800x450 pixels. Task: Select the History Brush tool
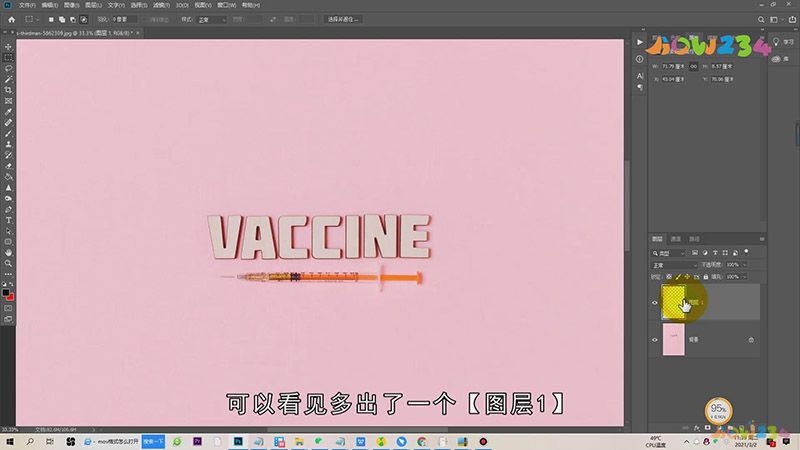[x=8, y=155]
